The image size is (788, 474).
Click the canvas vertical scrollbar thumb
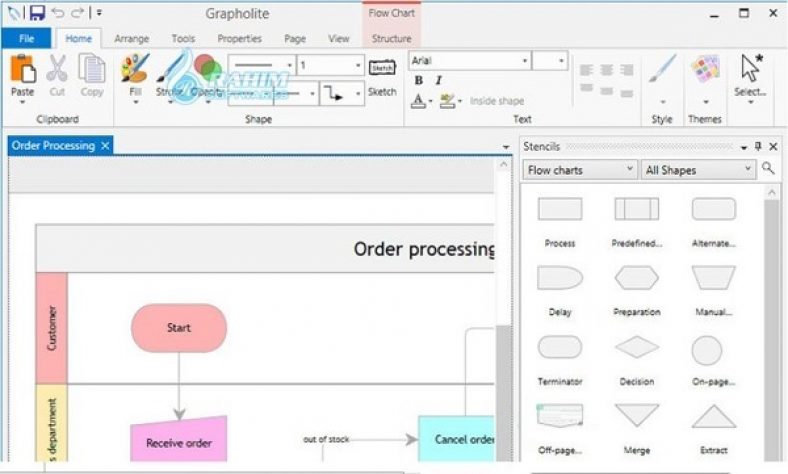click(x=504, y=392)
